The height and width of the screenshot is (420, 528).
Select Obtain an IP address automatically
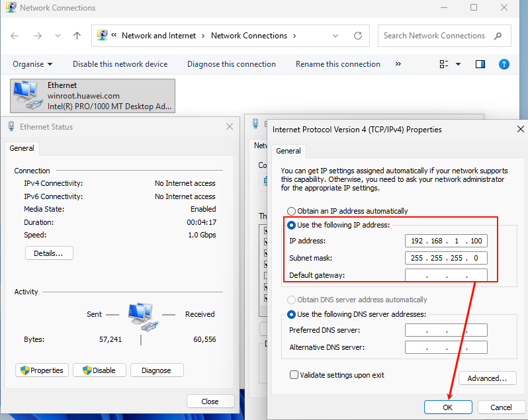[x=347, y=211]
